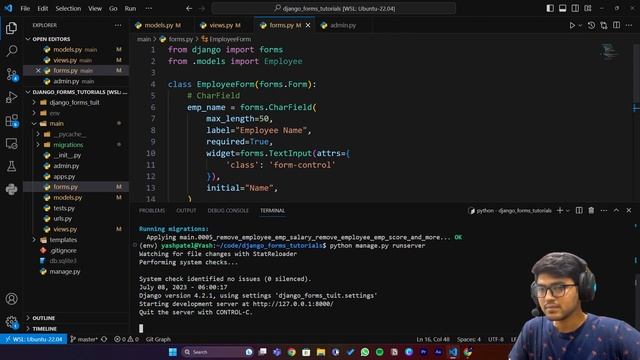Viewport: 640px width, 360px height.
Task: Switch to the admin.py editor tab
Action: [343, 25]
